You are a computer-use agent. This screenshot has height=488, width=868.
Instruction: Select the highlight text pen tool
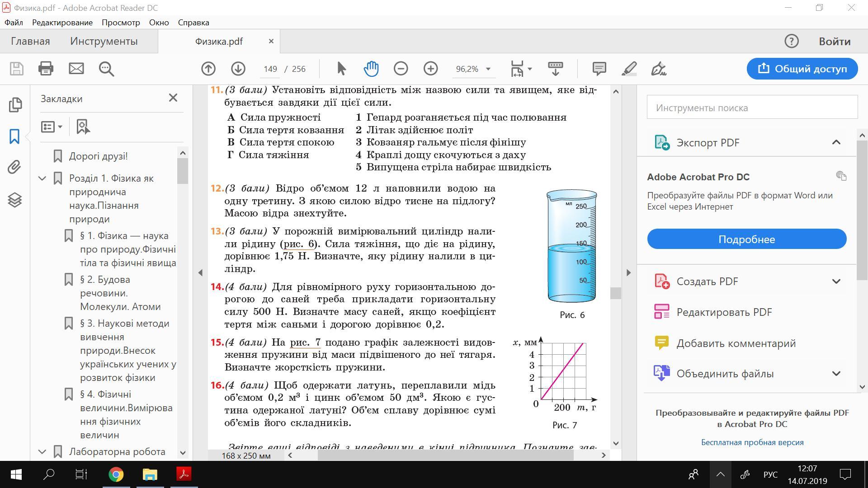click(x=629, y=69)
